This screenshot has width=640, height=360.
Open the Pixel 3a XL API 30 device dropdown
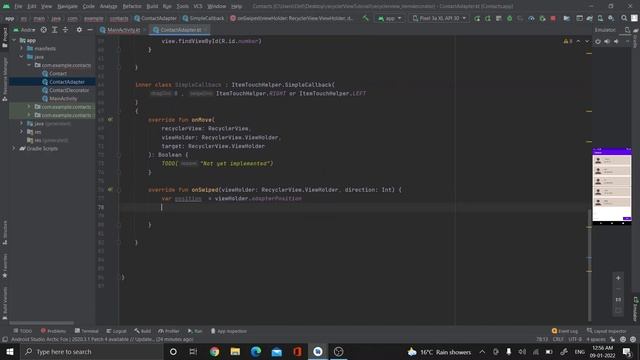(439, 18)
